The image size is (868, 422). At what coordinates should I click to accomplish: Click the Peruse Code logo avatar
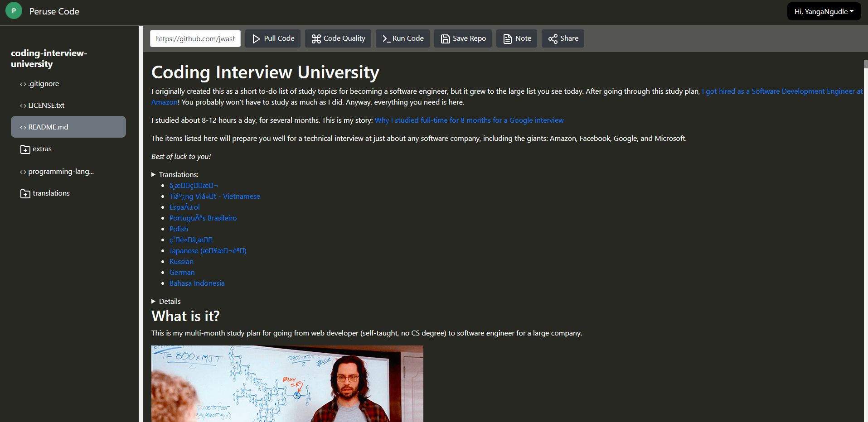pyautogui.click(x=14, y=11)
